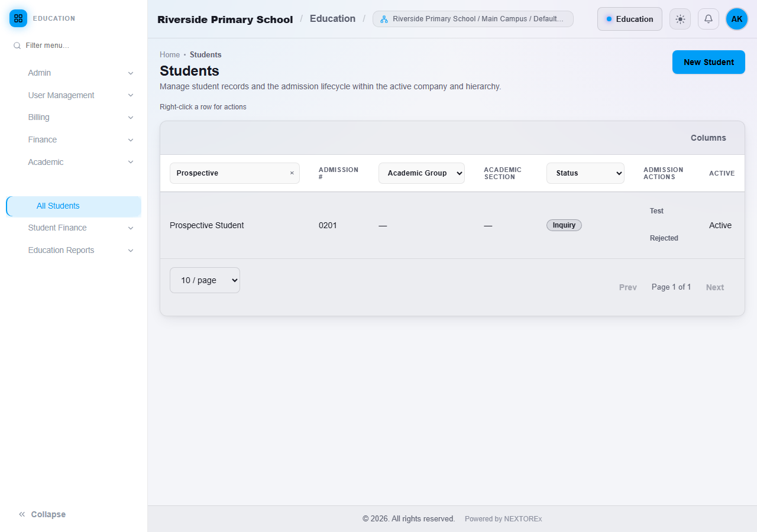
Task: Open notifications bell icon
Action: pos(709,19)
